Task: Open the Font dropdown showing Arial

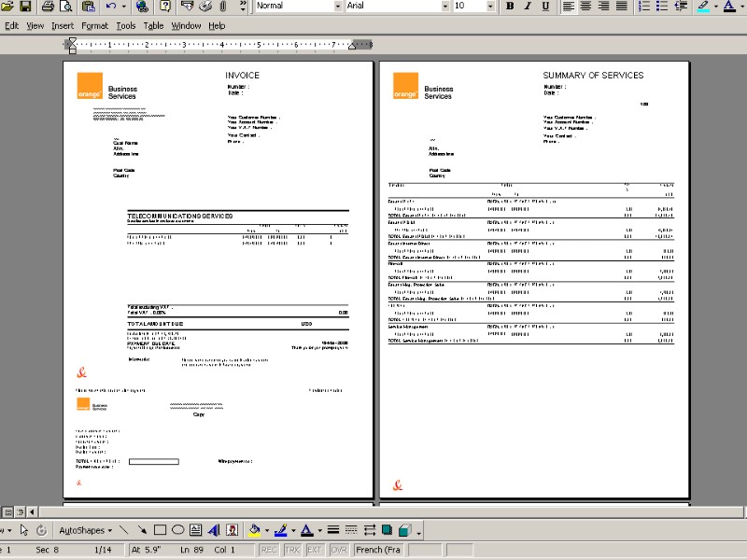Action: pyautogui.click(x=445, y=7)
